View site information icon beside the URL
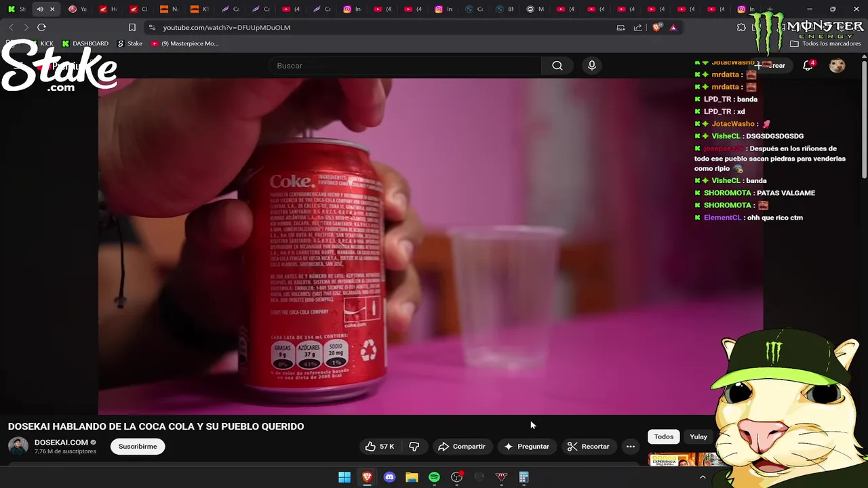 pyautogui.click(x=152, y=28)
